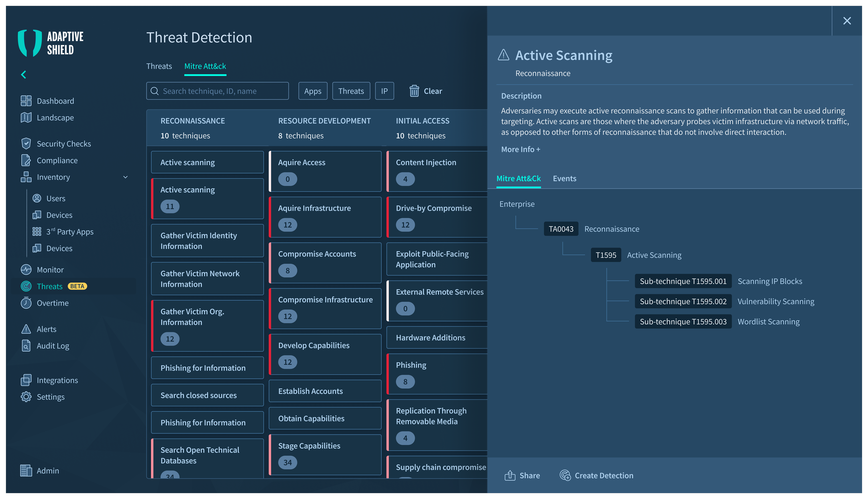Toggle the Apps filter button
This screenshot has height=499, width=868.
312,91
